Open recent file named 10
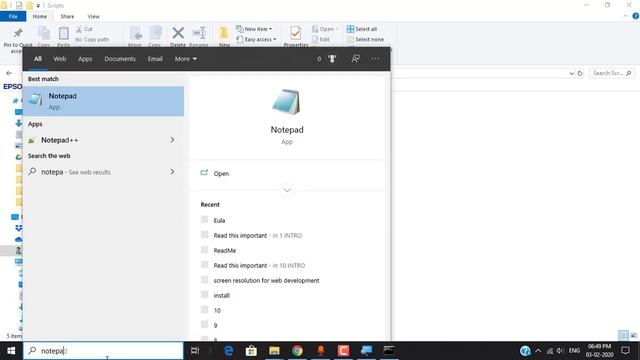The height and width of the screenshot is (360, 640). [x=217, y=311]
